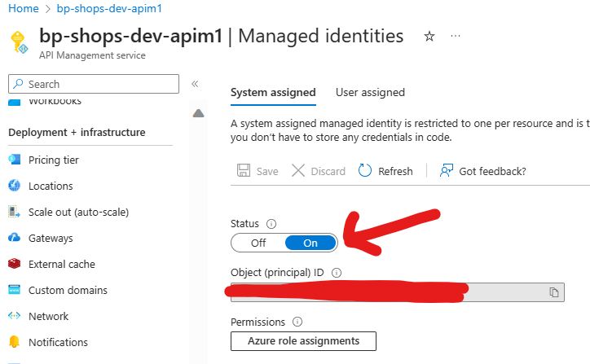Click the info icon next to Status

271,224
